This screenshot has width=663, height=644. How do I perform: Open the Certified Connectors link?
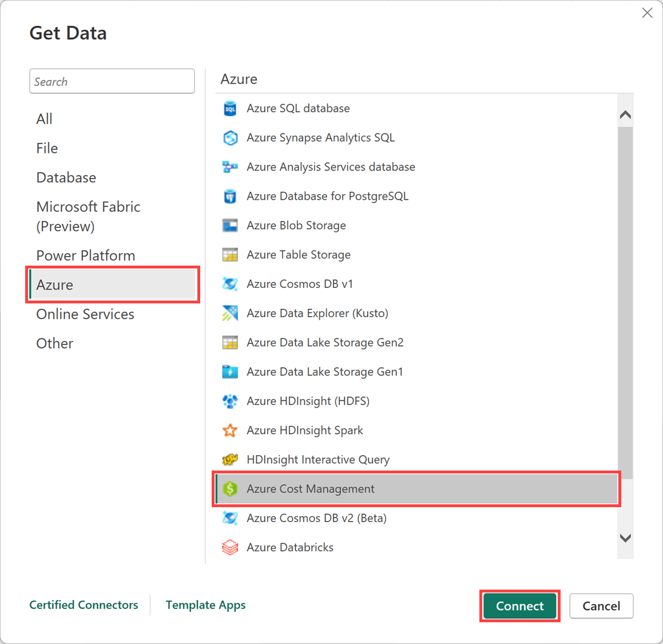84,605
